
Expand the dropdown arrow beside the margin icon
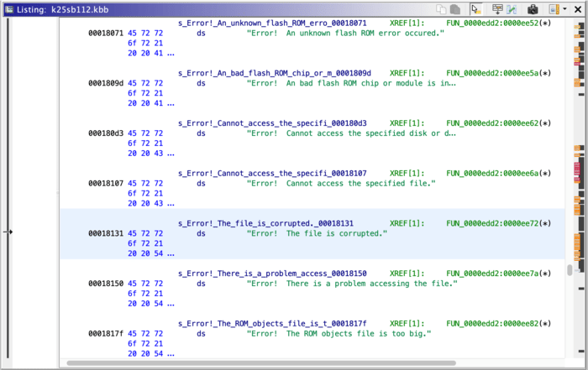pyautogui.click(x=564, y=9)
